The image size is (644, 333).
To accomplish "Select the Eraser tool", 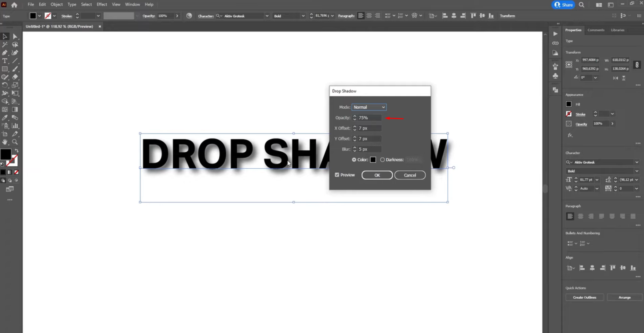I will point(15,77).
